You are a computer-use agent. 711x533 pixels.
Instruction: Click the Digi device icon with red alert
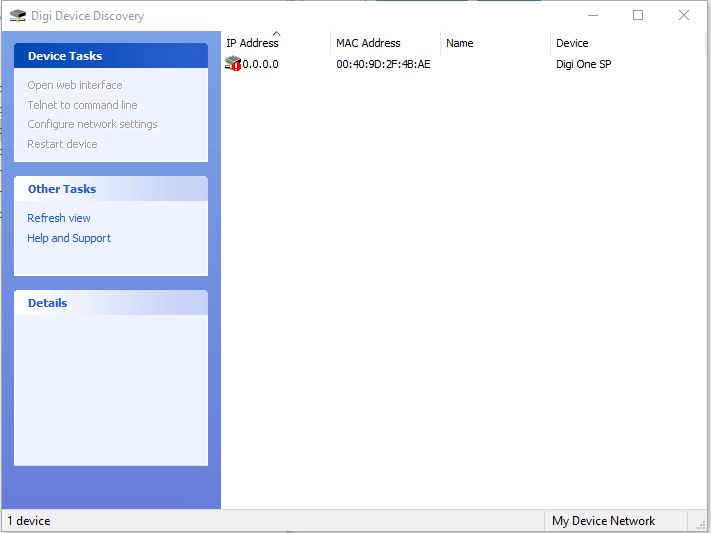(233, 64)
